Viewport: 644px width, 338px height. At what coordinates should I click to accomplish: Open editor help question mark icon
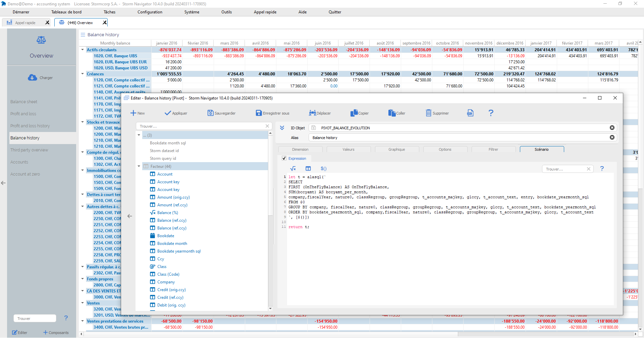pyautogui.click(x=491, y=113)
